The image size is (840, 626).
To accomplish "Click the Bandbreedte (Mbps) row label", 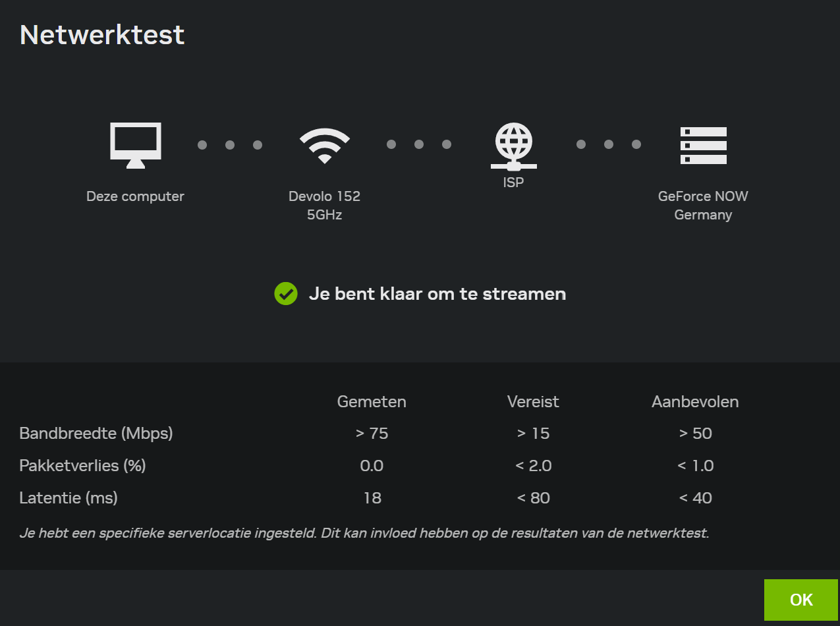I will (96, 434).
